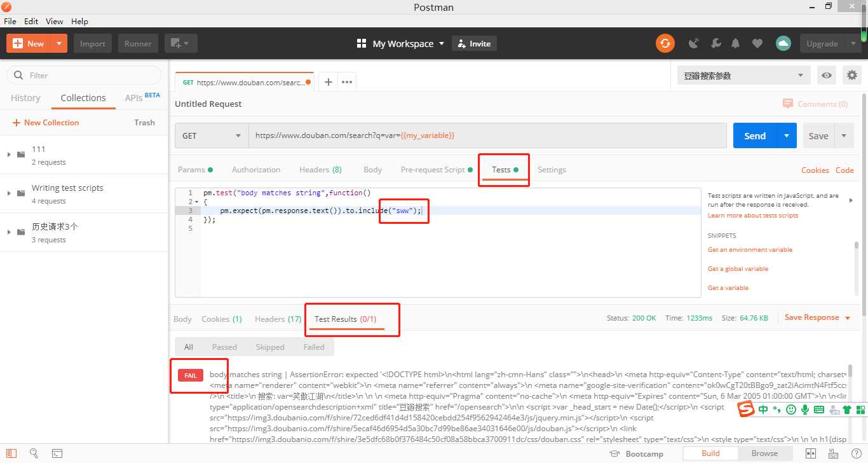This screenshot has width=868, height=463.
Task: Toggle two-pane view icon
Action: click(811, 453)
